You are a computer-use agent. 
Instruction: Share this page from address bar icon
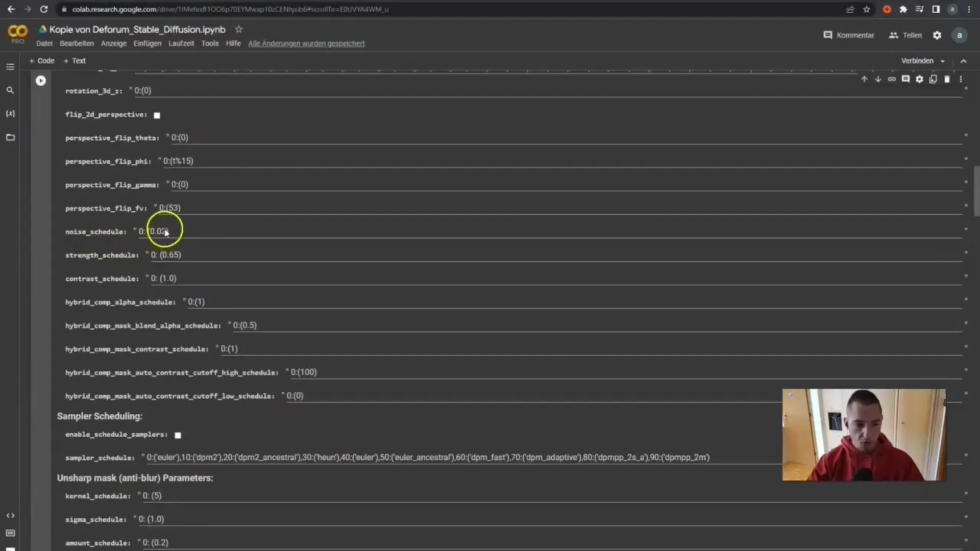[850, 9]
